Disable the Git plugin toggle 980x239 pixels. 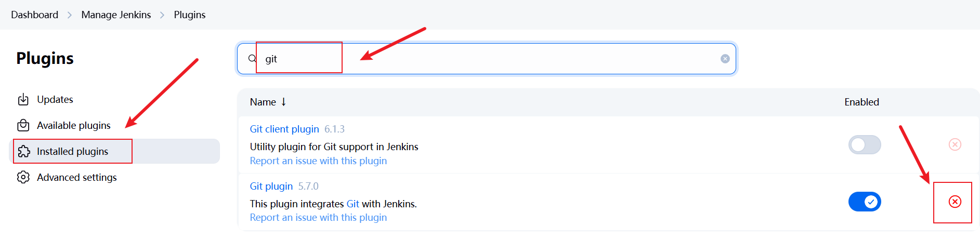point(865,202)
